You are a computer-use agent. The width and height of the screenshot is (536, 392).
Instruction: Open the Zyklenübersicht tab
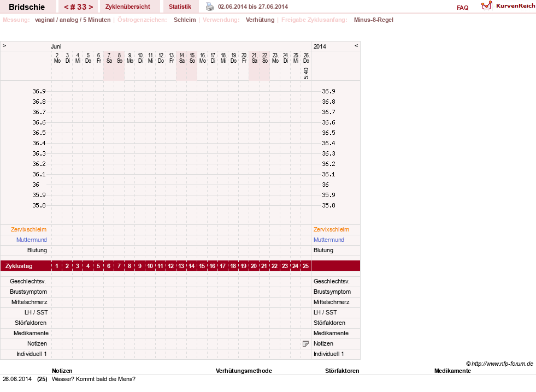click(127, 7)
